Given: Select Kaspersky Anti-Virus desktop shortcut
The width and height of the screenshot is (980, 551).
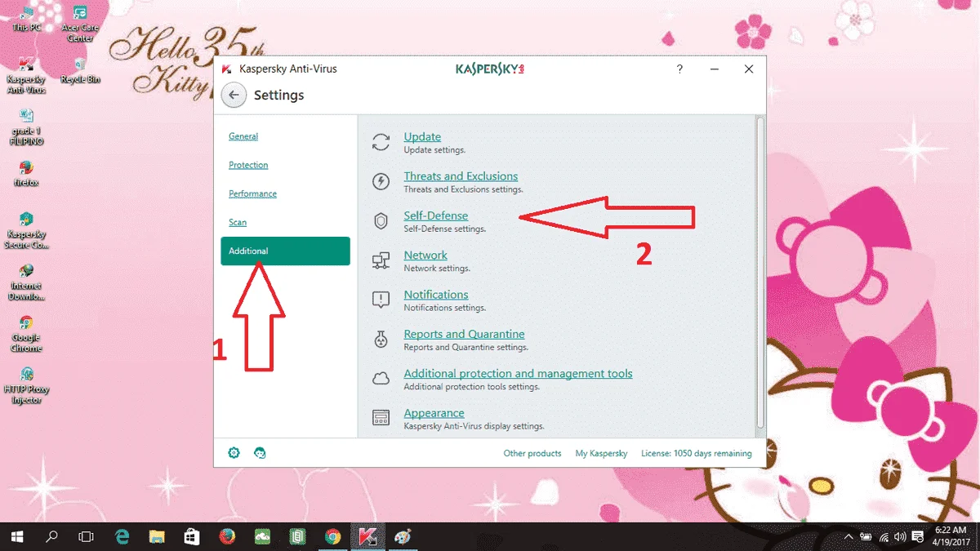Looking at the screenshot, I should (26, 76).
